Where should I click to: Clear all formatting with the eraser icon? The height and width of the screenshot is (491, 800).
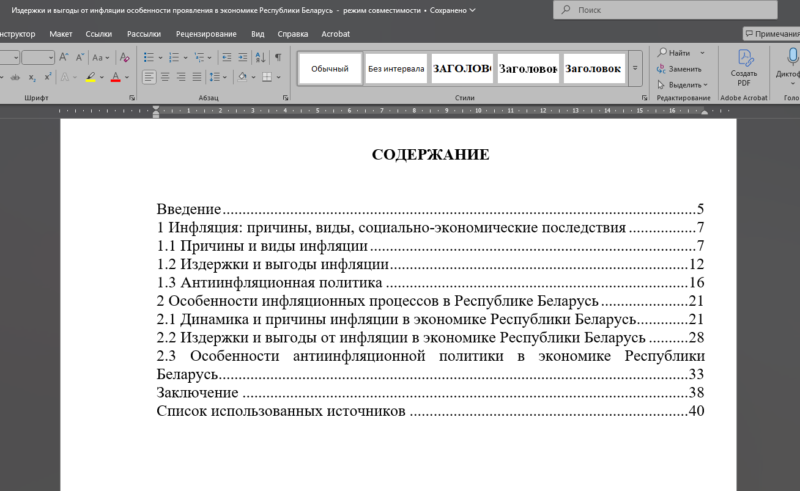[x=124, y=57]
